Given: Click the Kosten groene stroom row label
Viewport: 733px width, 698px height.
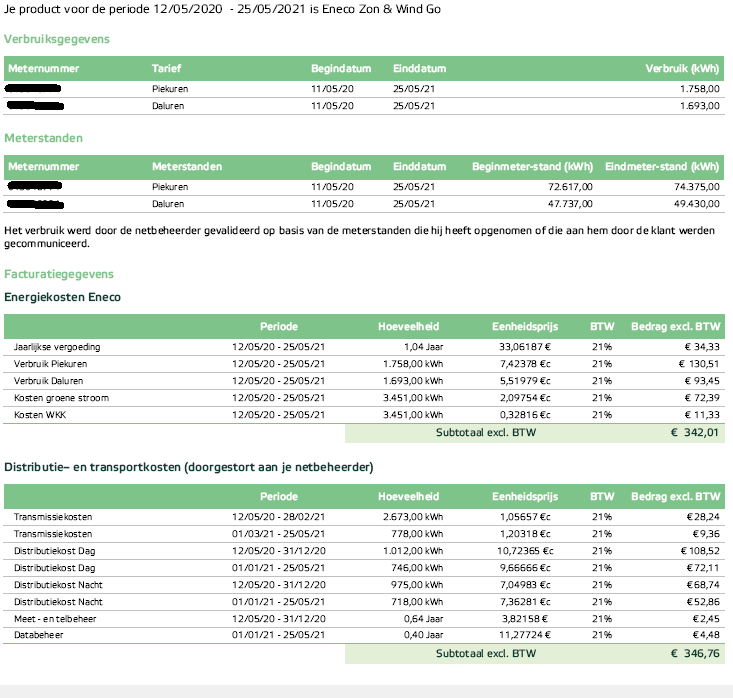Looking at the screenshot, I should (x=61, y=398).
